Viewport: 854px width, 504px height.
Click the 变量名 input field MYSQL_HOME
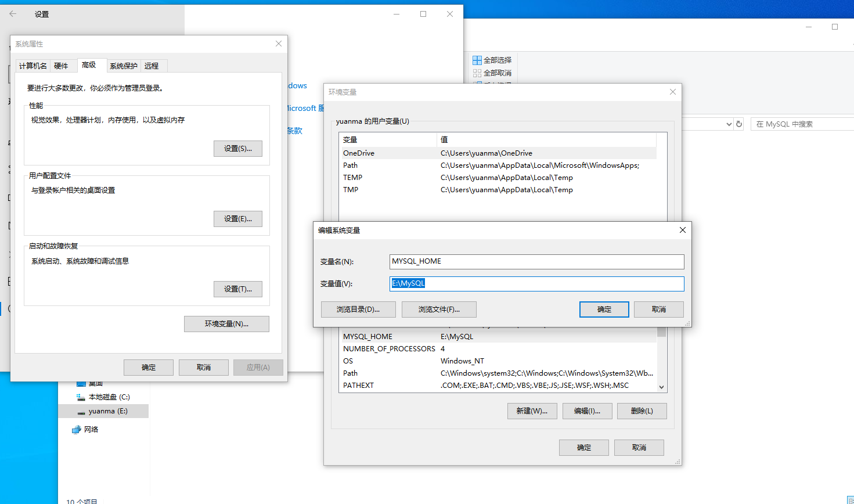pos(537,262)
